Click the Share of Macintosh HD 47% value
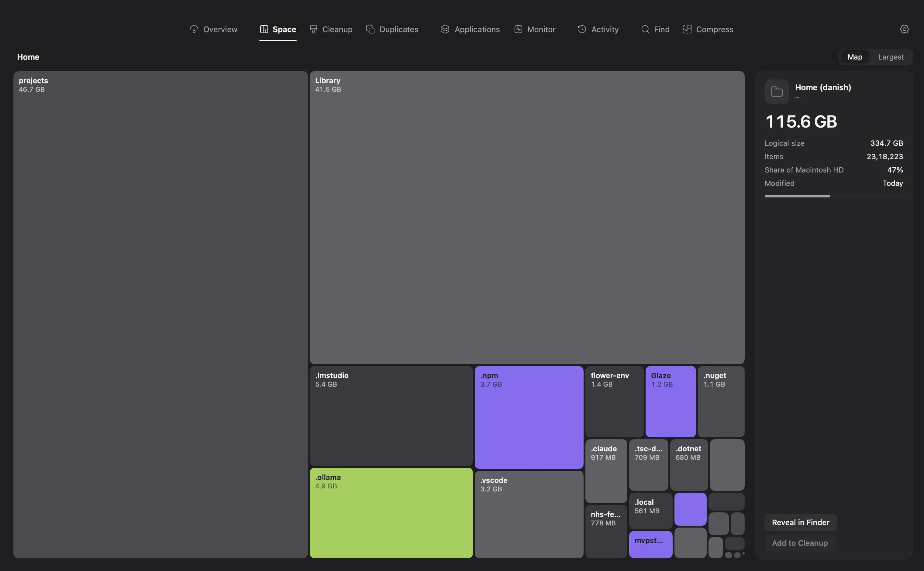Viewport: 924px width, 571px height. pyautogui.click(x=895, y=170)
